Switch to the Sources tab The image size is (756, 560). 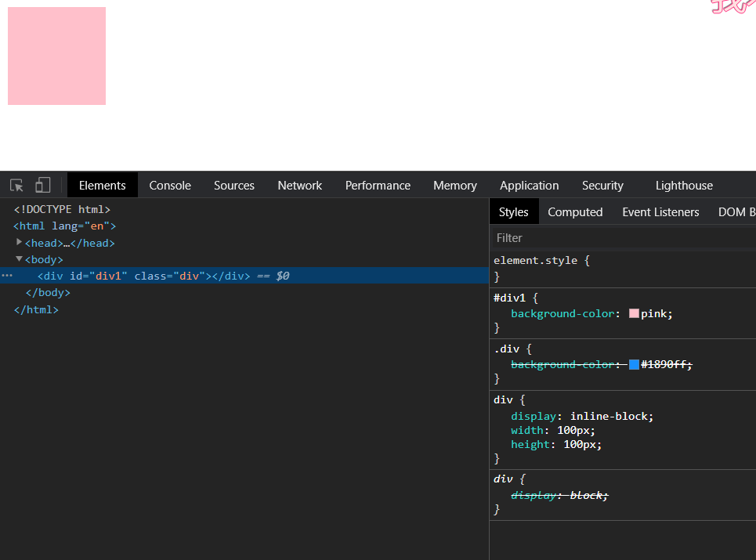tap(234, 186)
